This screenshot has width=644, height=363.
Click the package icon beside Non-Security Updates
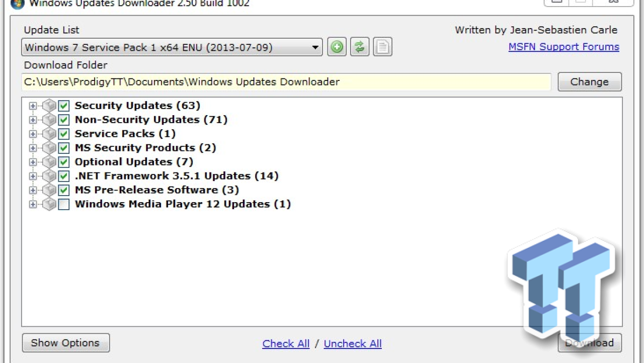pyautogui.click(x=49, y=120)
